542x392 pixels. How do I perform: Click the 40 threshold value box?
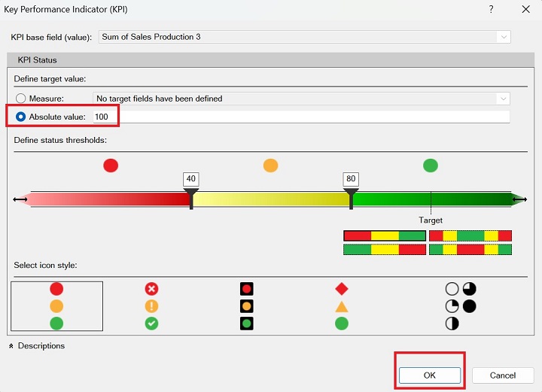point(190,179)
